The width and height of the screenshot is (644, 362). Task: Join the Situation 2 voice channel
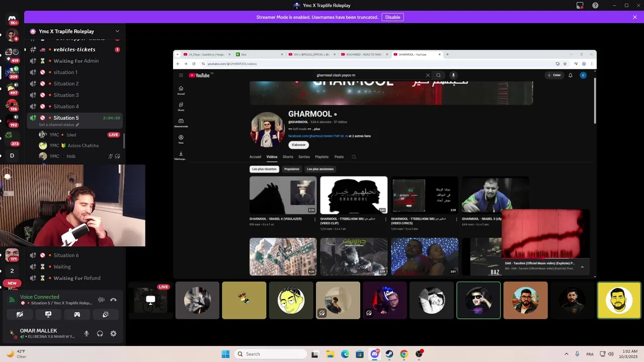pos(74,83)
